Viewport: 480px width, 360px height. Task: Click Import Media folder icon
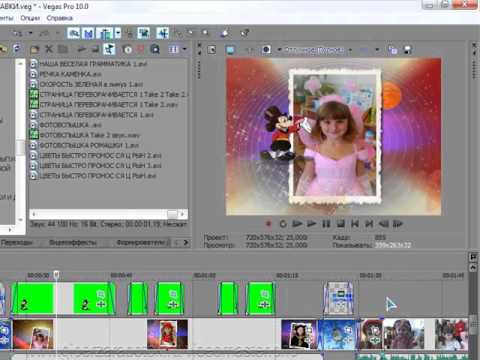click(x=34, y=50)
